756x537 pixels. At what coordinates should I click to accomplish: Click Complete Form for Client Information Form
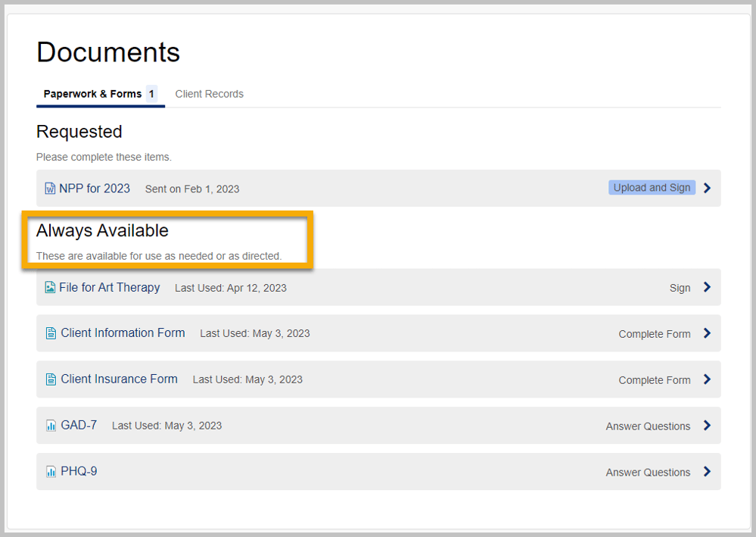pyautogui.click(x=654, y=334)
